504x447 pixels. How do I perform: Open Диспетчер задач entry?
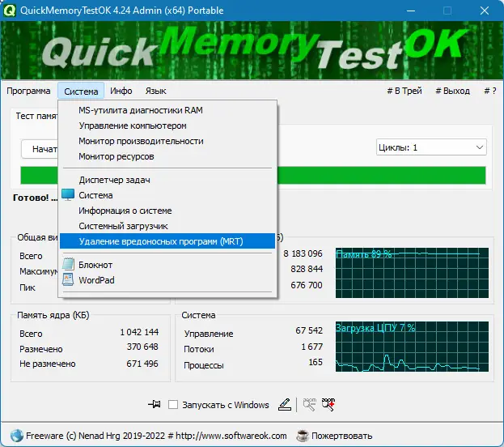pos(167,180)
